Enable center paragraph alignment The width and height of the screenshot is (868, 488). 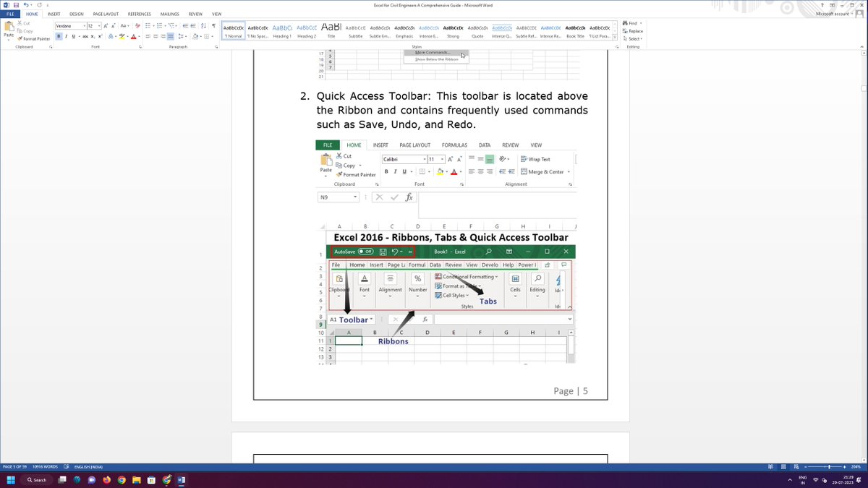[155, 37]
